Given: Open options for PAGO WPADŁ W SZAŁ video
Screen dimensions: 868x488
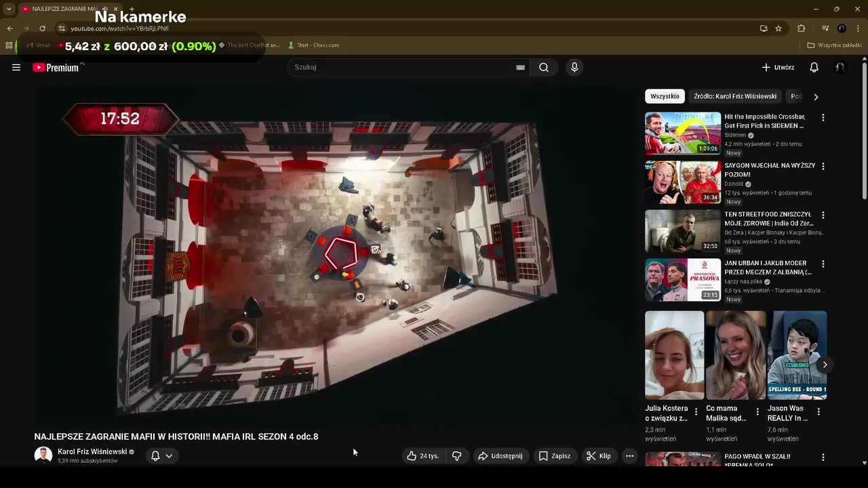Looking at the screenshot, I should click(x=823, y=457).
